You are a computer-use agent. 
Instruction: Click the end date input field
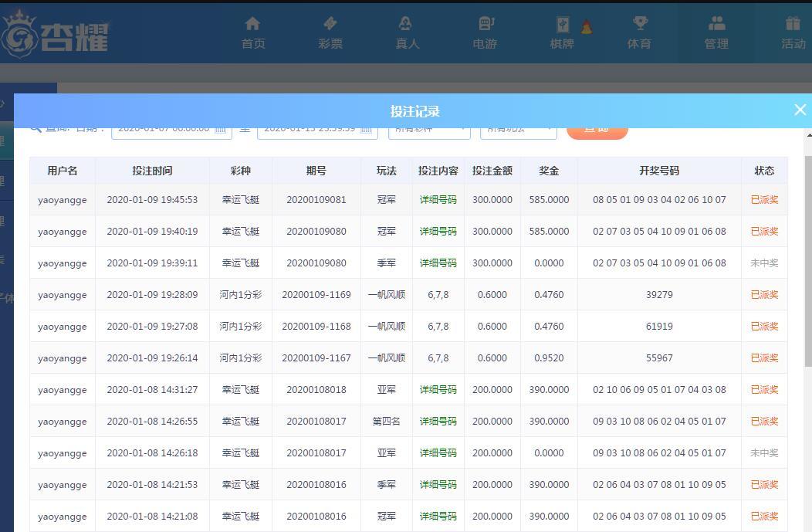tap(317, 133)
